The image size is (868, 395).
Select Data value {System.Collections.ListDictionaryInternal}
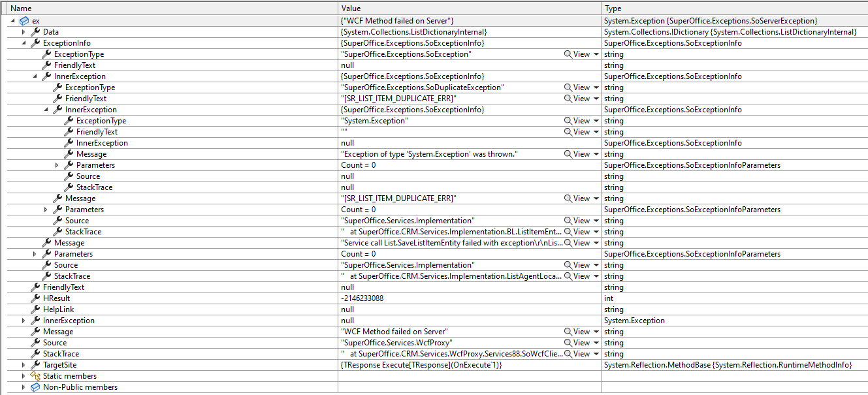(413, 32)
